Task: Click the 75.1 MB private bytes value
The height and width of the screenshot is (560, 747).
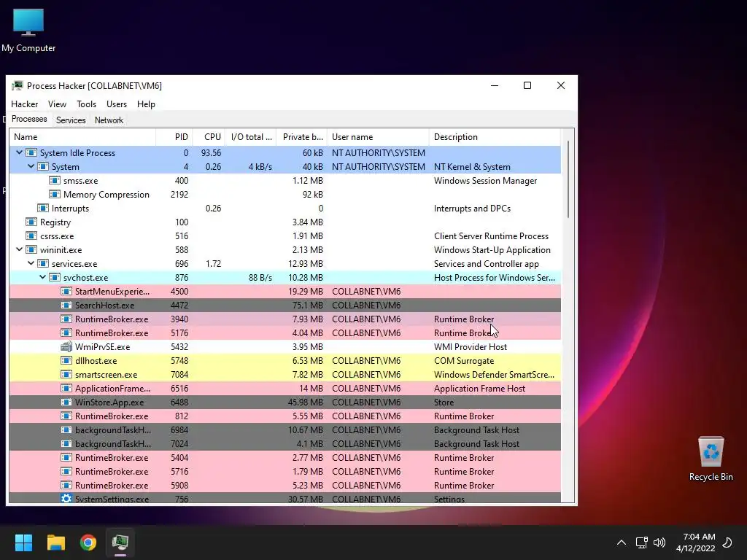Action: point(306,306)
